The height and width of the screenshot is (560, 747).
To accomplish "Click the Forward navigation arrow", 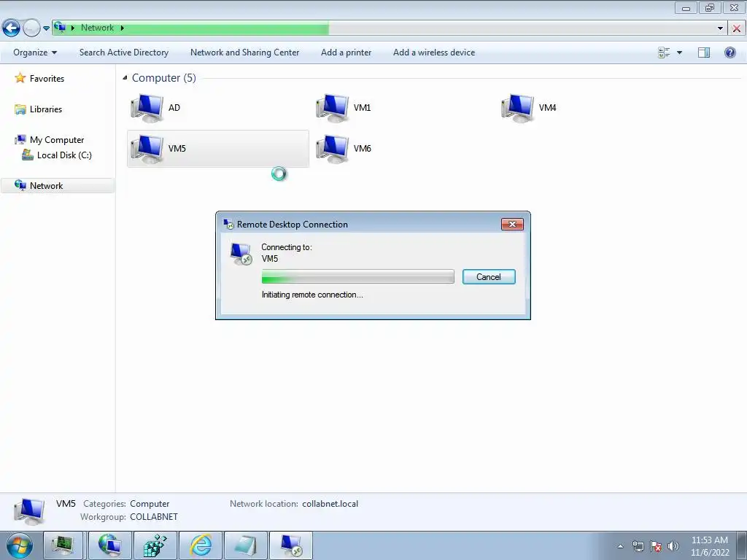I will [31, 28].
